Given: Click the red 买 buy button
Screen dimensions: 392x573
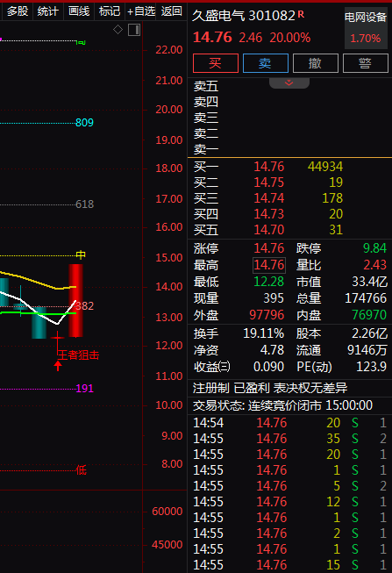Looking at the screenshot, I should [216, 63].
